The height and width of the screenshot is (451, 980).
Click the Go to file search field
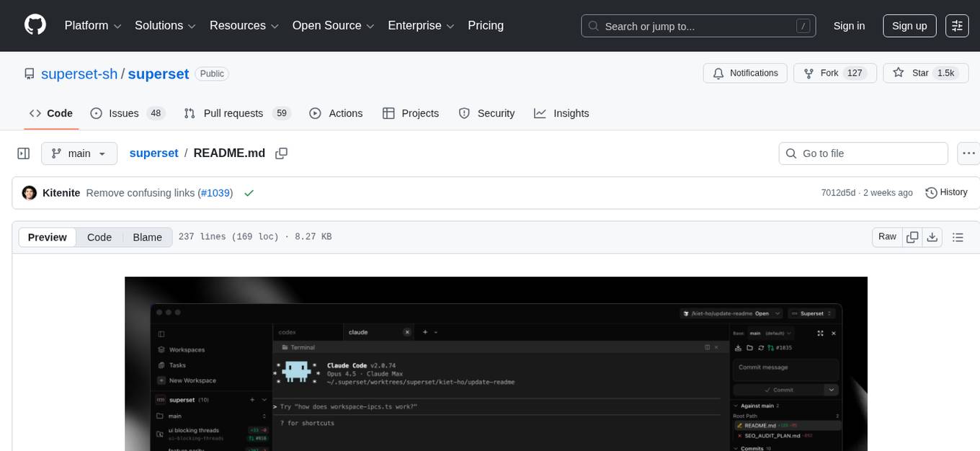click(x=863, y=153)
